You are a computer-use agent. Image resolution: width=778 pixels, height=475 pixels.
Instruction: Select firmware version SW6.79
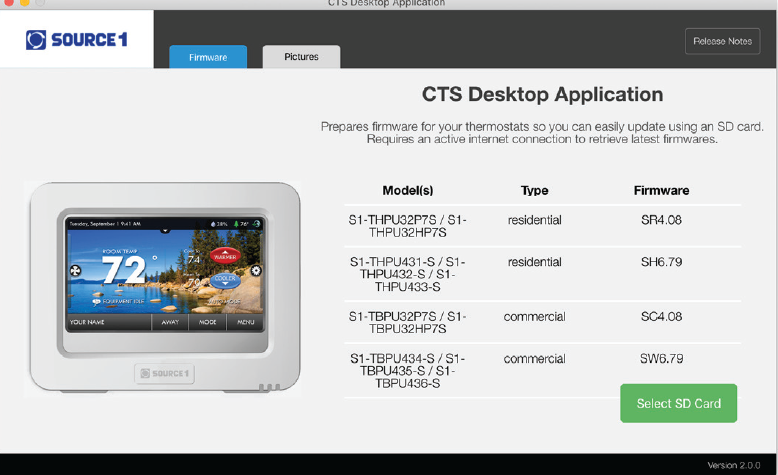[661, 358]
